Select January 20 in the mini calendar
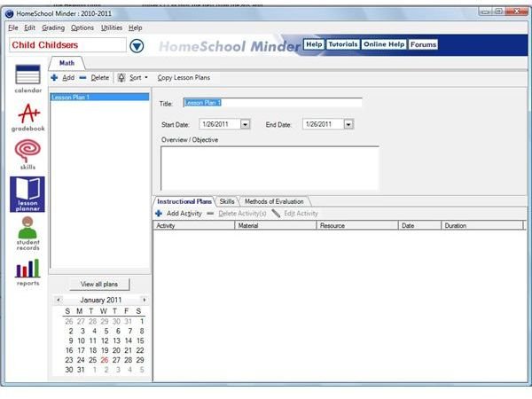 point(116,350)
